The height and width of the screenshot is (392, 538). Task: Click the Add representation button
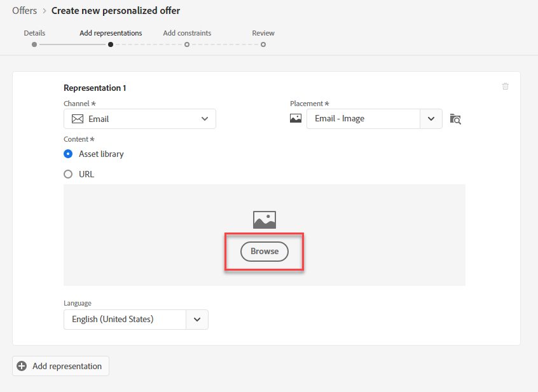60,366
